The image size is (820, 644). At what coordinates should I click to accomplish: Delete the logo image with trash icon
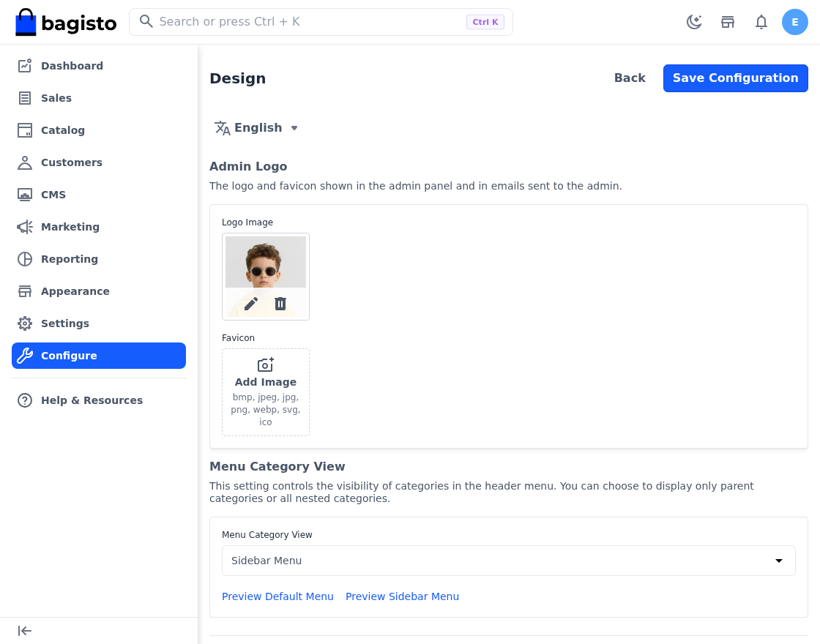click(280, 304)
